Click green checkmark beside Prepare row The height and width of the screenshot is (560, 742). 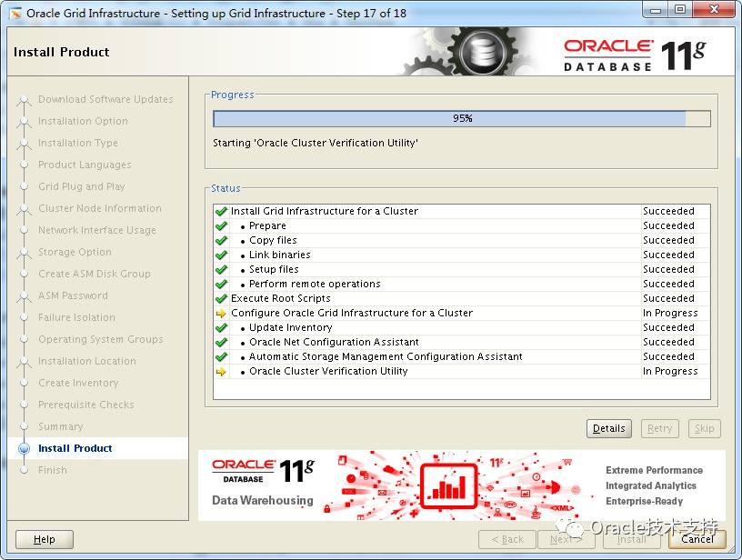(221, 226)
